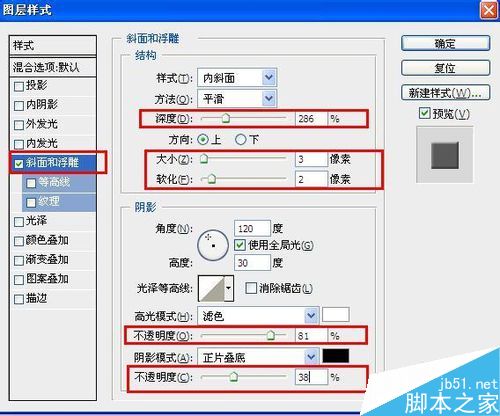This screenshot has width=500, height=416.
Task: Toggle the 光泽 checkbox
Action: (x=19, y=222)
